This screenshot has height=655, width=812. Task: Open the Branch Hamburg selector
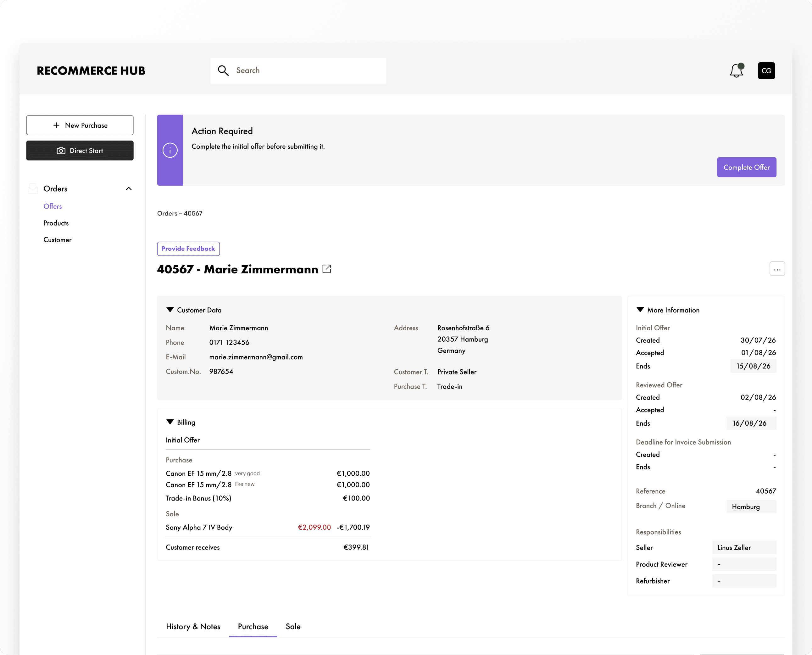tap(751, 506)
